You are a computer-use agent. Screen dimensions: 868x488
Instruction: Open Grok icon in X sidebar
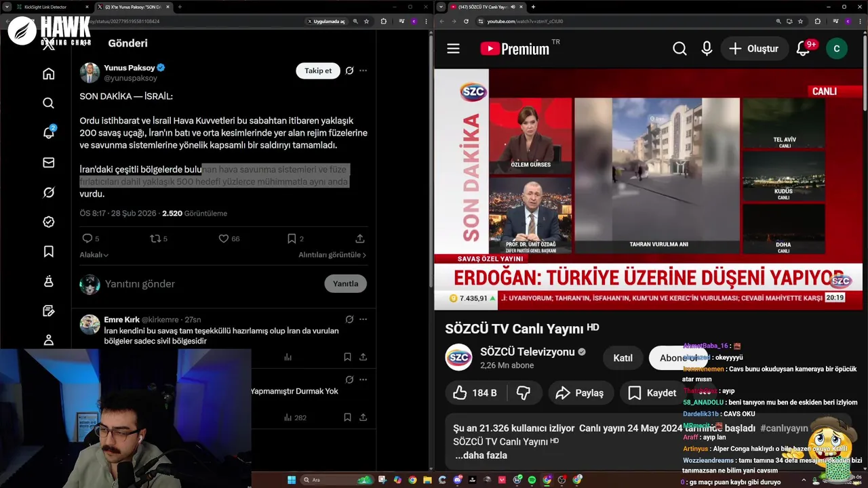(48, 192)
